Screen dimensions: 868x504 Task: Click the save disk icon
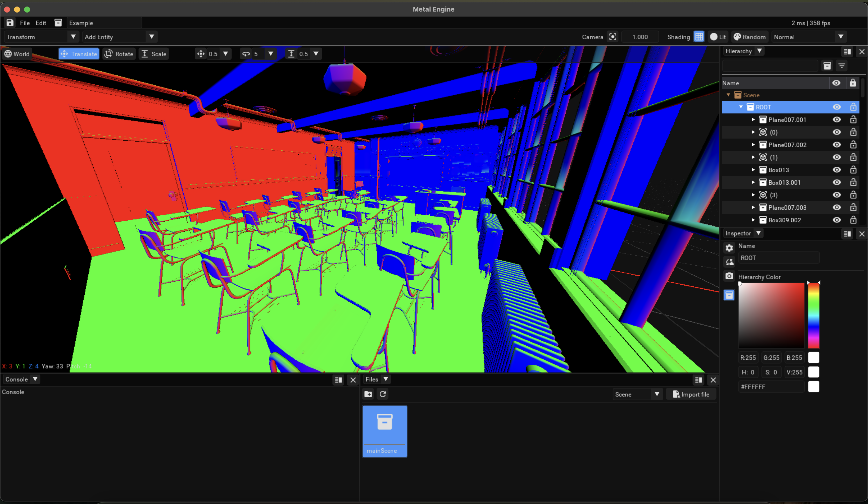pyautogui.click(x=10, y=23)
